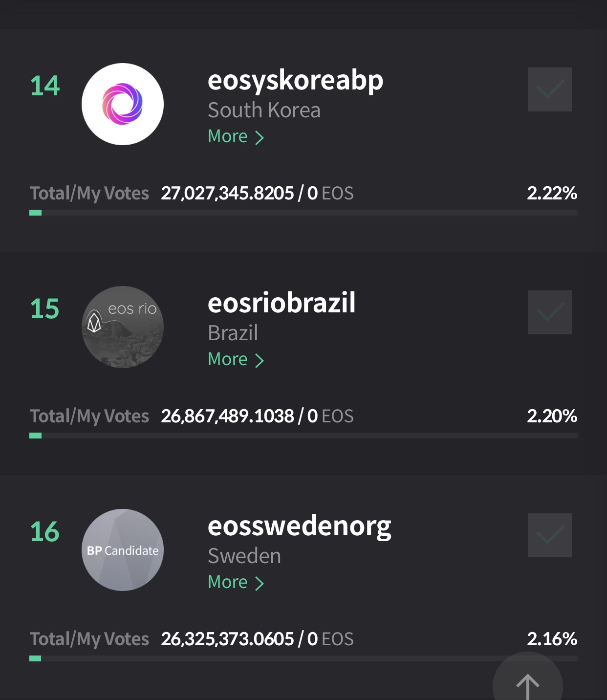Screen dimensions: 607x700
Task: Tap the BP Candidate avatar for eosswedenorg
Action: coord(123,550)
